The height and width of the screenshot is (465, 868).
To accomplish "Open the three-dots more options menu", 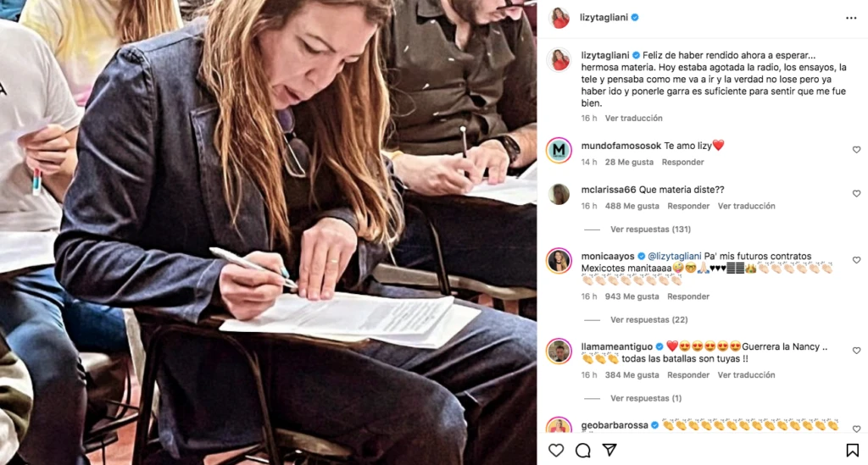I will coord(851,19).
